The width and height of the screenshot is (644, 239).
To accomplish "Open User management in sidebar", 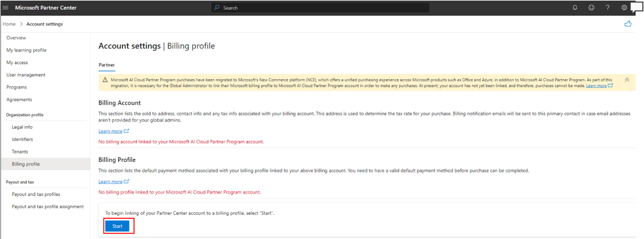I will pos(26,75).
